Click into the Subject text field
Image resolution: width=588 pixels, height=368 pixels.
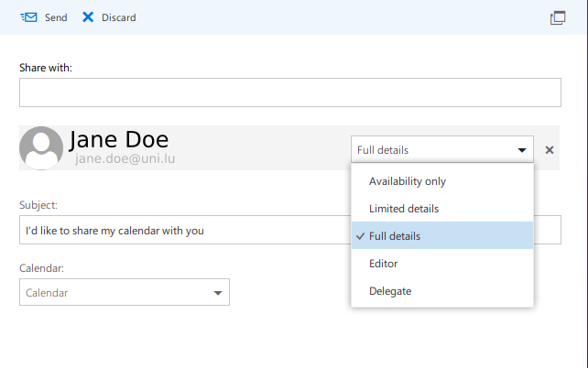click(x=183, y=231)
